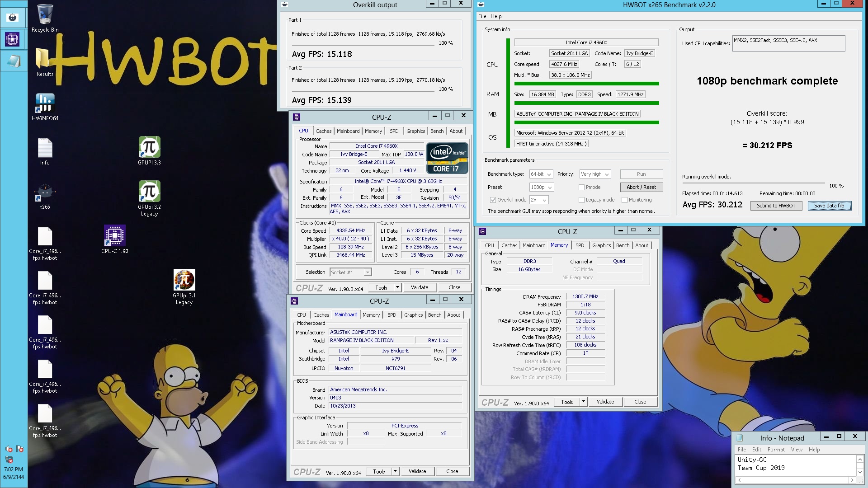Open the first Core_i7_496 fps.hwbot file
868x488 pixels.
(45, 243)
